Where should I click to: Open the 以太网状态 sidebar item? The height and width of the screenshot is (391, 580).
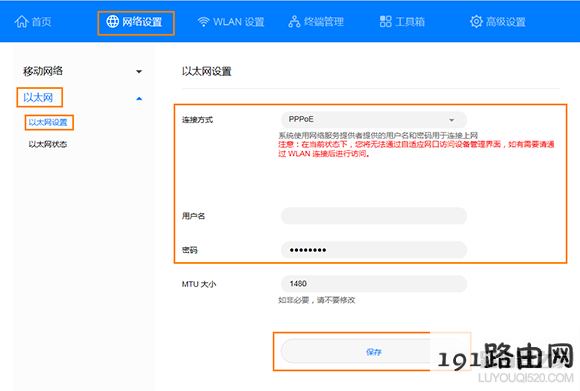click(48, 144)
